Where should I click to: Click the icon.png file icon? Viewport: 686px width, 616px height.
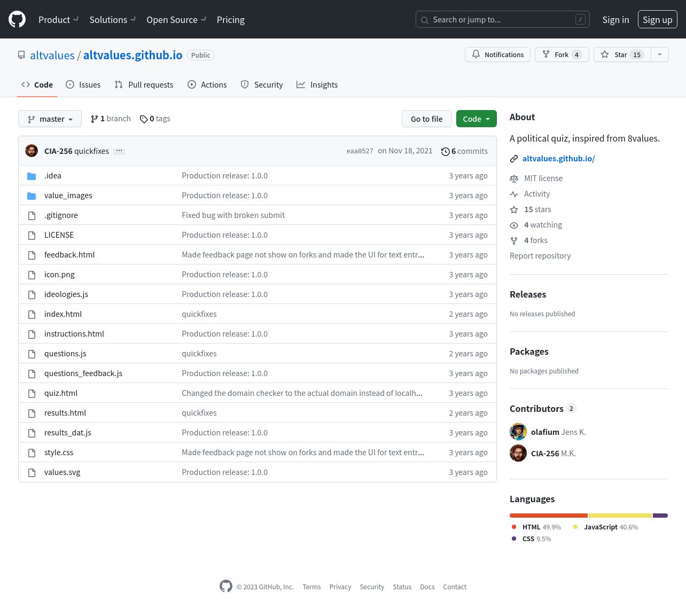(x=32, y=275)
